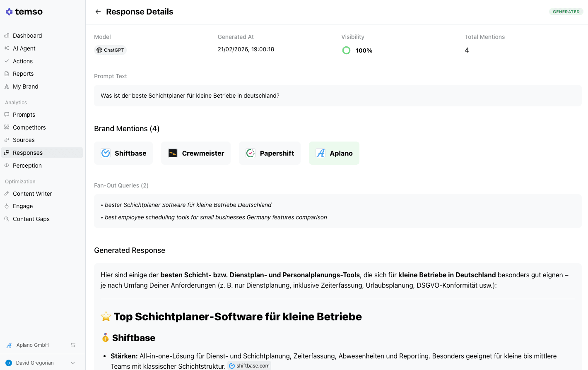This screenshot has height=370, width=588.
Task: Click the GENERATED status badge
Action: pyautogui.click(x=566, y=12)
